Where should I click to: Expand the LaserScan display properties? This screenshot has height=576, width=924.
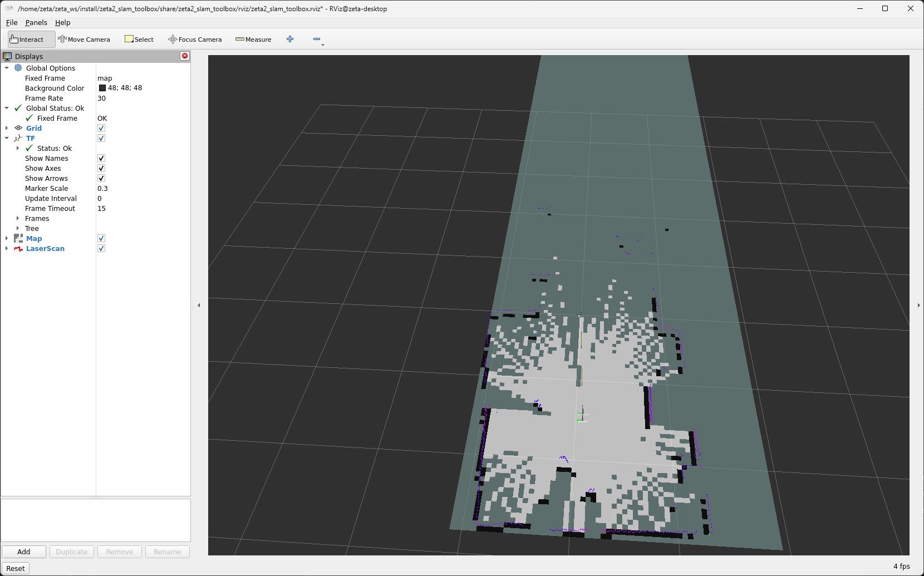7,248
